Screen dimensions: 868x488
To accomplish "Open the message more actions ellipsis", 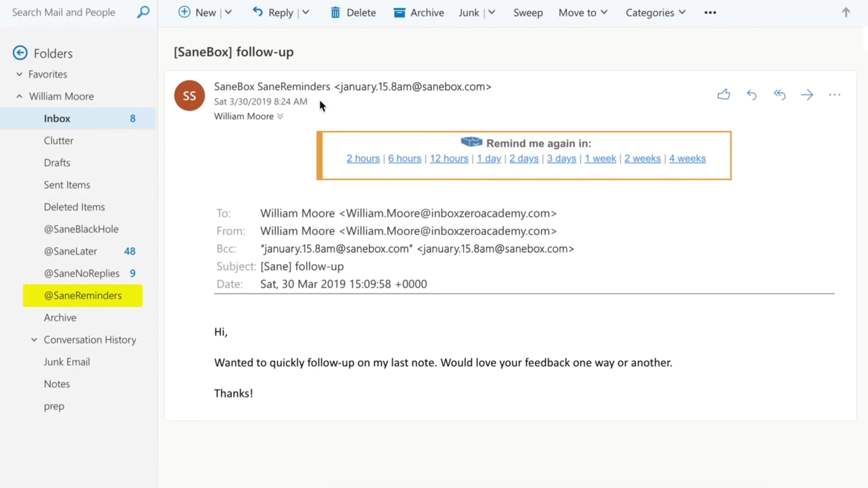I will tap(835, 95).
